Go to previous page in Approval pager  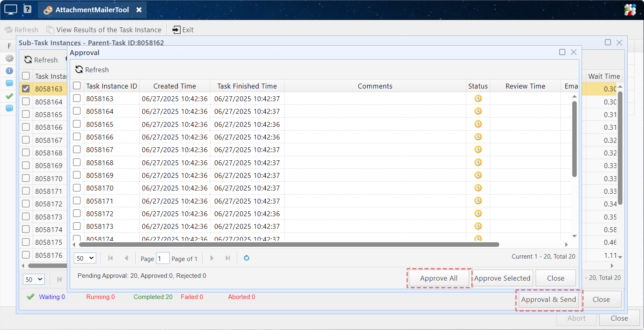click(126, 258)
